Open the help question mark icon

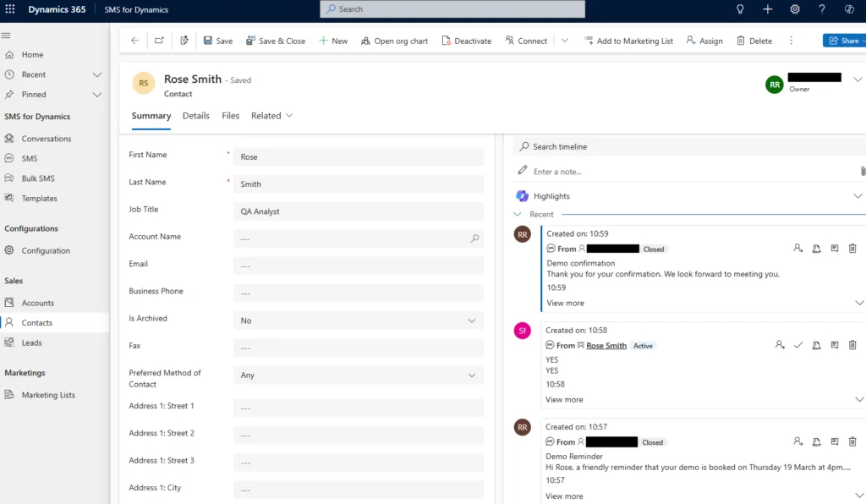pos(822,8)
